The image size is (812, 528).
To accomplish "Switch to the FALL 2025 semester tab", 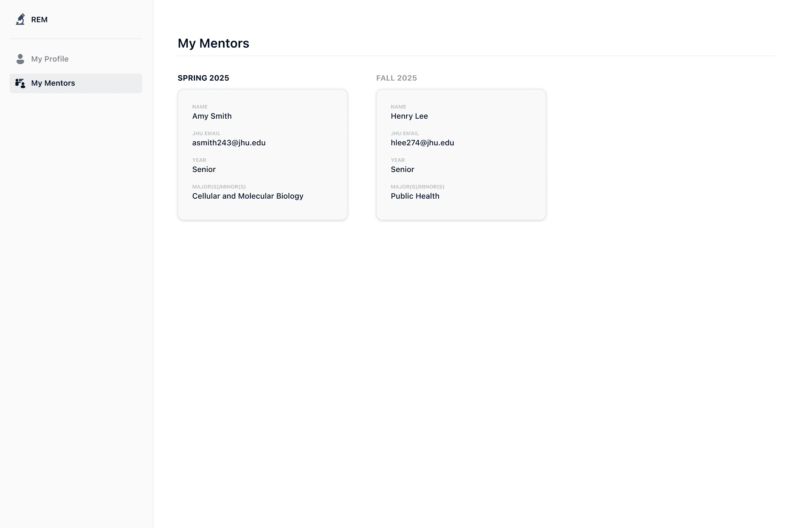I will click(396, 78).
